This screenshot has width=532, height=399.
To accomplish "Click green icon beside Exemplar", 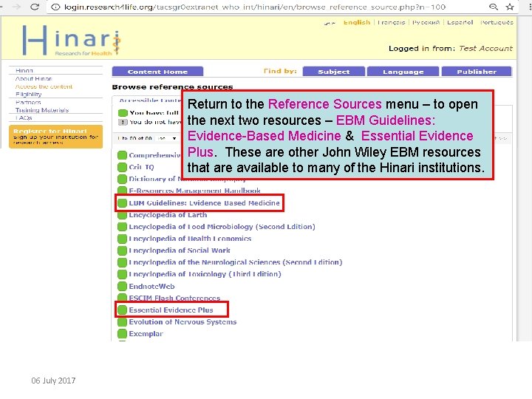I will (122, 333).
